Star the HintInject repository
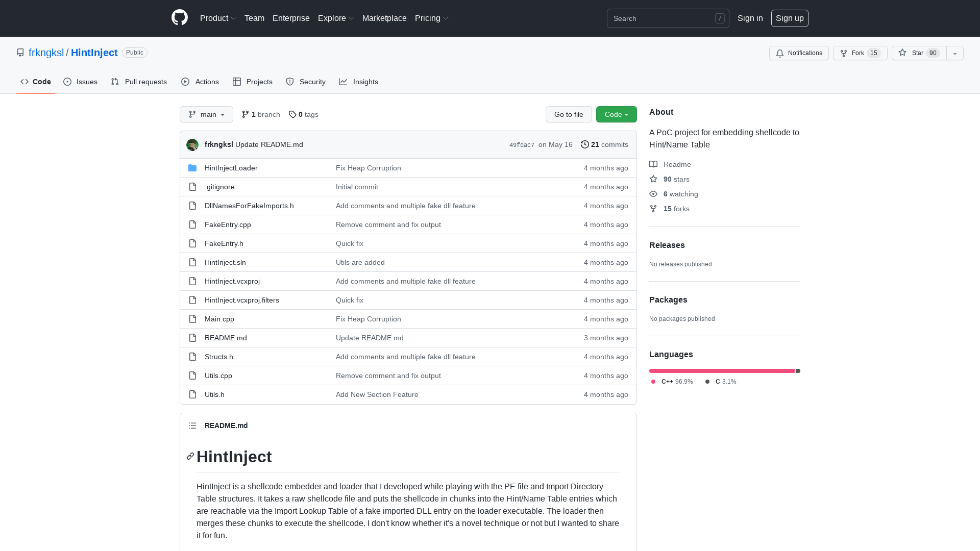 [919, 53]
